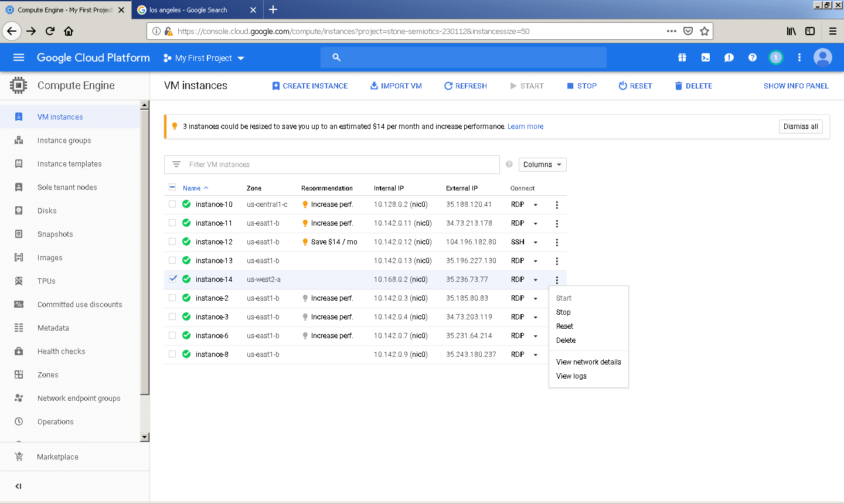Expand the Columns dropdown

click(542, 165)
